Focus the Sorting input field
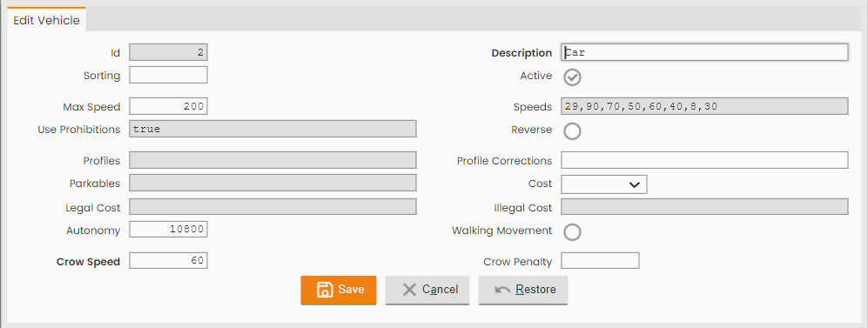 (x=168, y=75)
